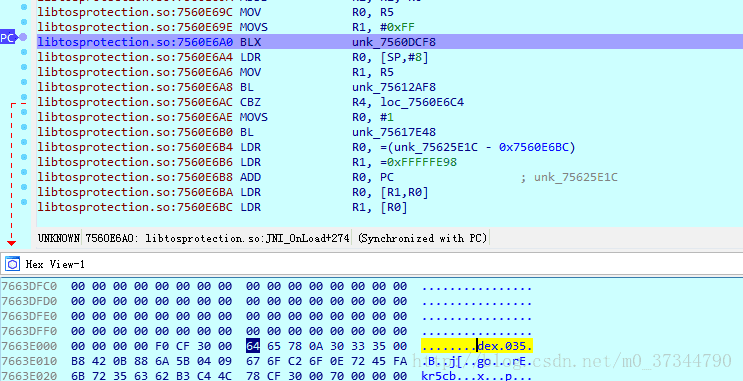743x381 pixels.
Task: Toggle breakpoint dot beside the 7560E6BA row
Action: [24, 188]
